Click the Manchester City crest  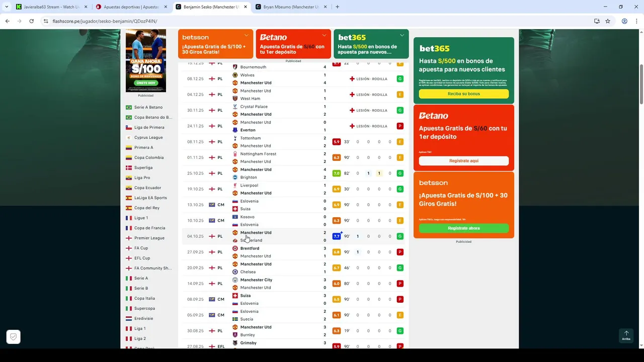235,280
